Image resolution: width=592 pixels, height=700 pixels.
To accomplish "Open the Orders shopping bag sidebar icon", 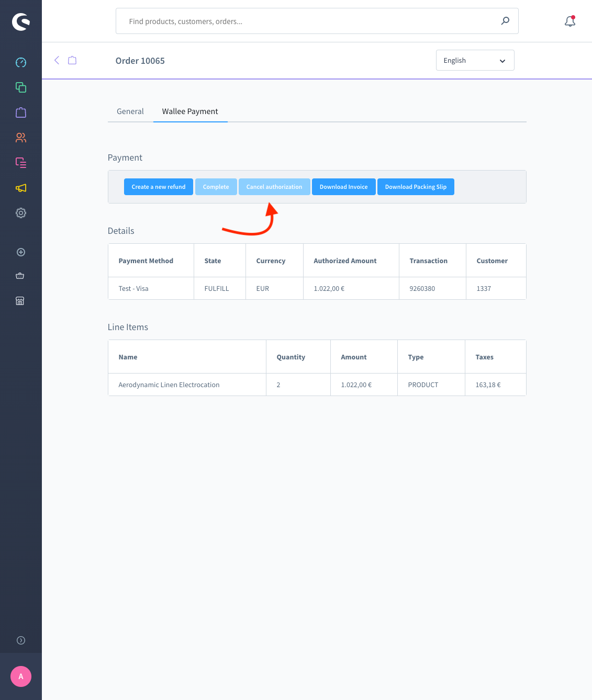I will pos(21,112).
